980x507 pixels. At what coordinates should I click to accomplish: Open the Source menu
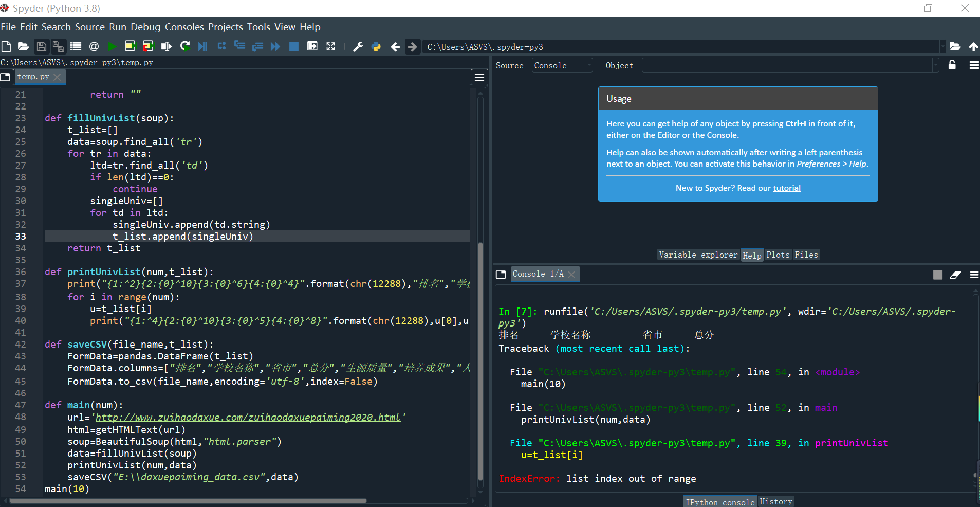(x=90, y=27)
